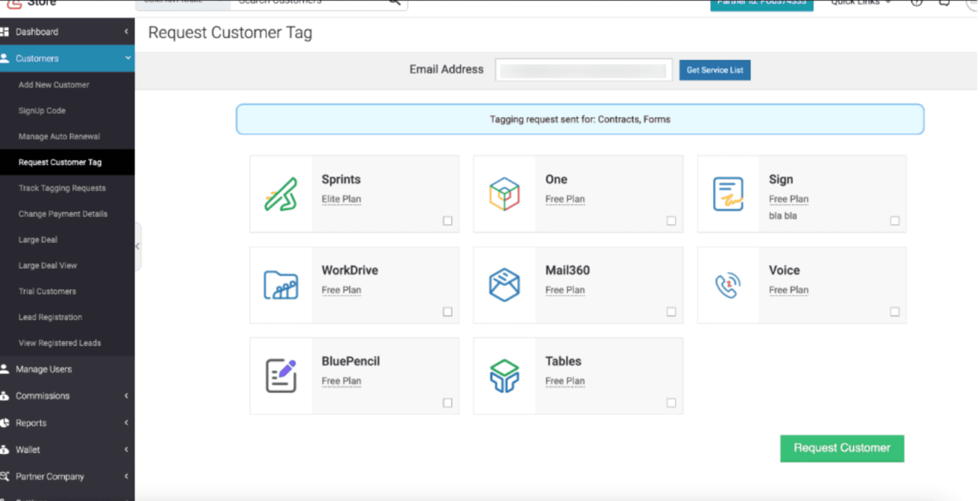
Task: Expand the Commissions menu chevron
Action: point(127,396)
